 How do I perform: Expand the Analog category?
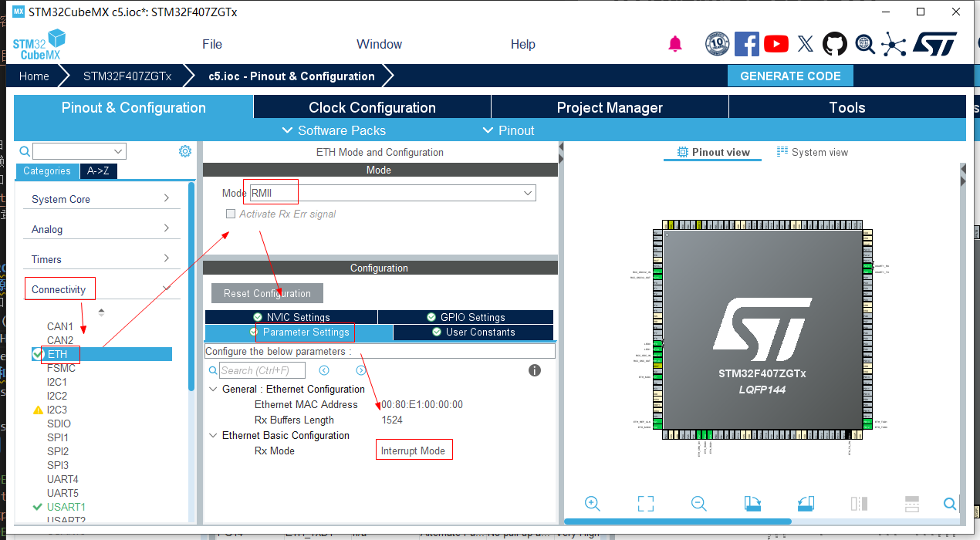[101, 229]
